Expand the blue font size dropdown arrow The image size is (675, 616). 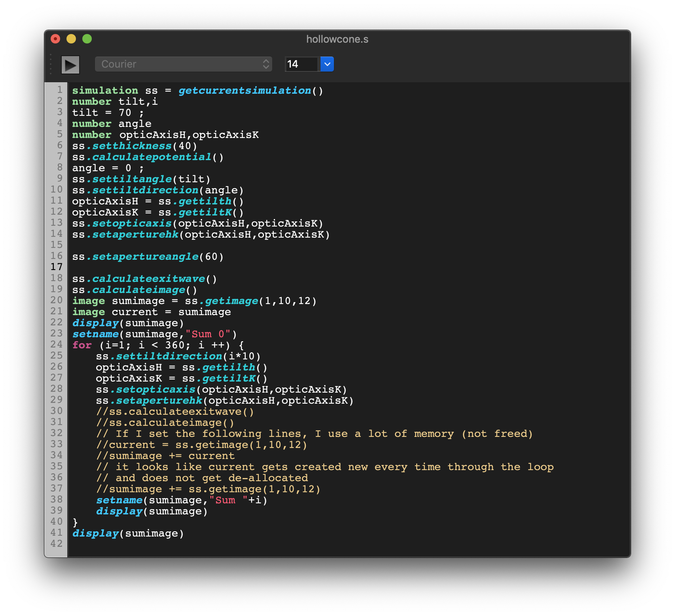pyautogui.click(x=327, y=64)
